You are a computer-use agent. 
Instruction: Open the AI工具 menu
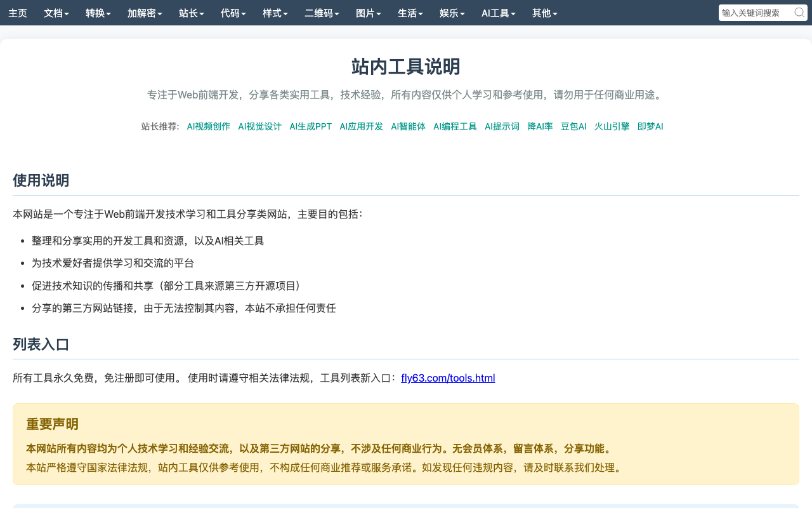[x=499, y=13]
